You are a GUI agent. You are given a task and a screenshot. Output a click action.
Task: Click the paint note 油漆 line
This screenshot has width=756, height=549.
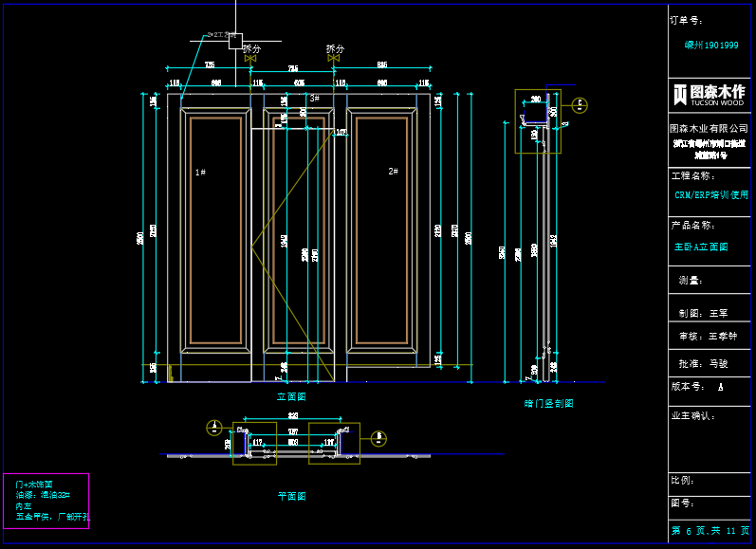click(x=43, y=495)
